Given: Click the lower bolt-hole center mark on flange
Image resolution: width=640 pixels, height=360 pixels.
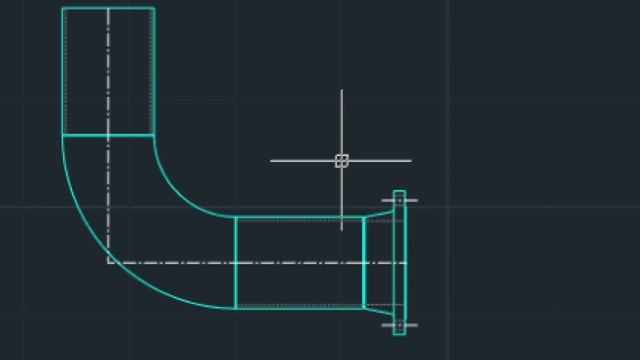Looking at the screenshot, I should pos(400,325).
